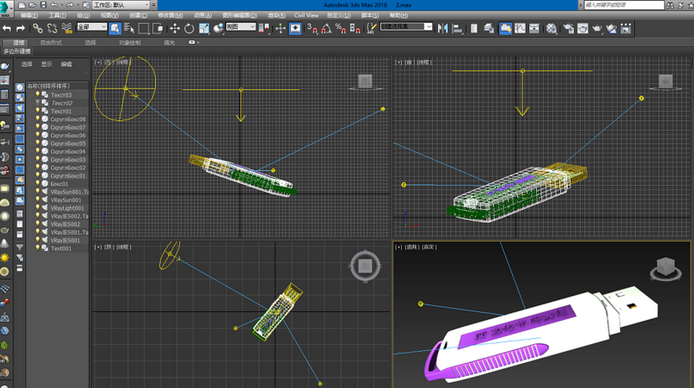Hide the Текст03 object via bulb

pyautogui.click(x=38, y=95)
